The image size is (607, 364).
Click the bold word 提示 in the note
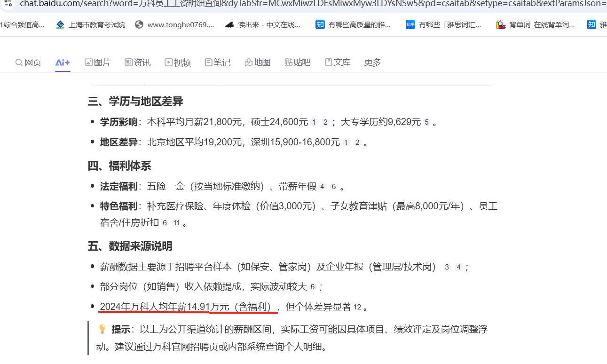[x=121, y=329]
